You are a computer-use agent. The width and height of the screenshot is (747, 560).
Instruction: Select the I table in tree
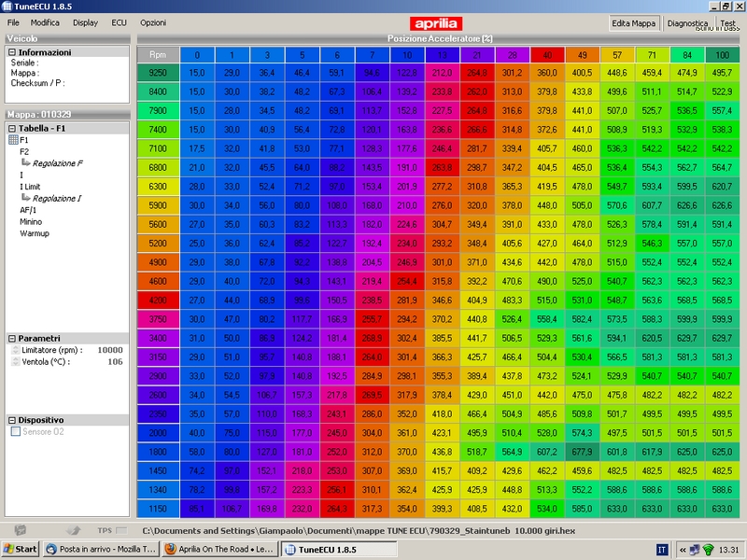tap(21, 175)
